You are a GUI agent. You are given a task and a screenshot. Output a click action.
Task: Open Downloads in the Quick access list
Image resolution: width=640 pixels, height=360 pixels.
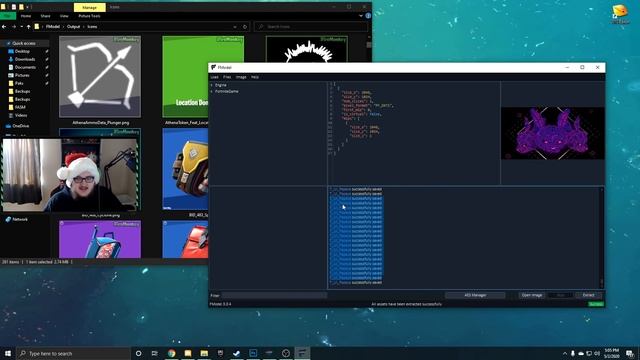[x=24, y=59]
